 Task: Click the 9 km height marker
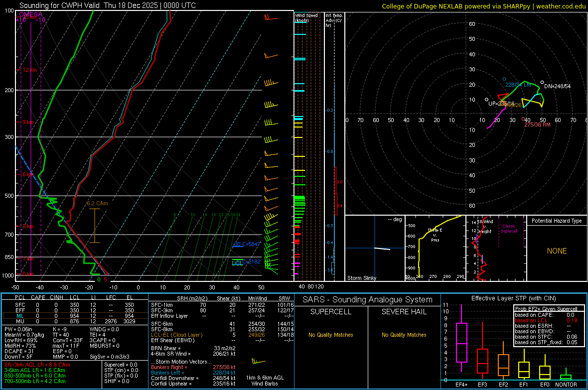[27, 122]
